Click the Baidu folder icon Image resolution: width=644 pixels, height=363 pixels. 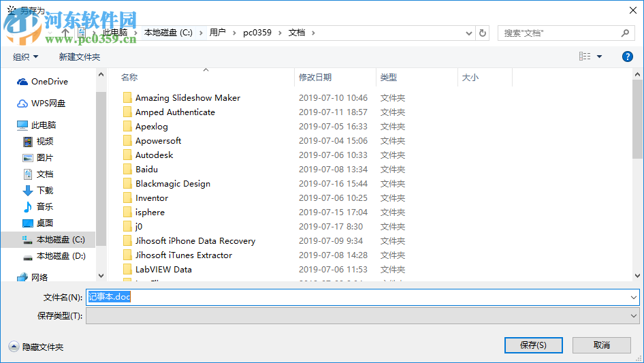click(x=128, y=170)
